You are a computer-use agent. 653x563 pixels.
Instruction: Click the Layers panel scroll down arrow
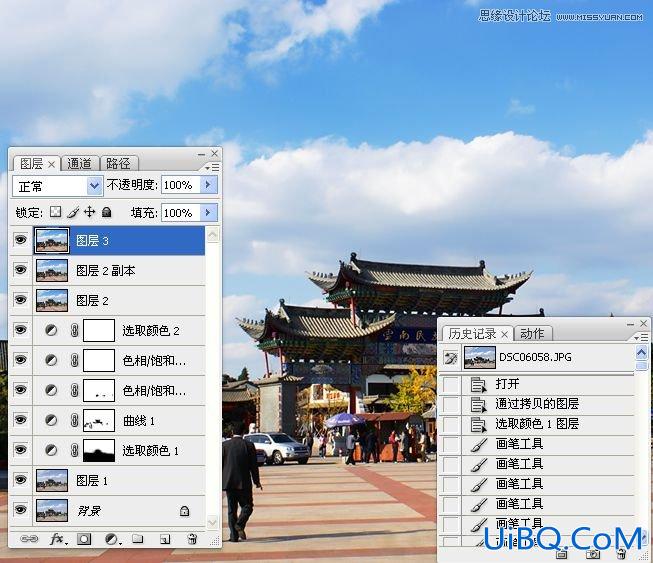pos(212,522)
